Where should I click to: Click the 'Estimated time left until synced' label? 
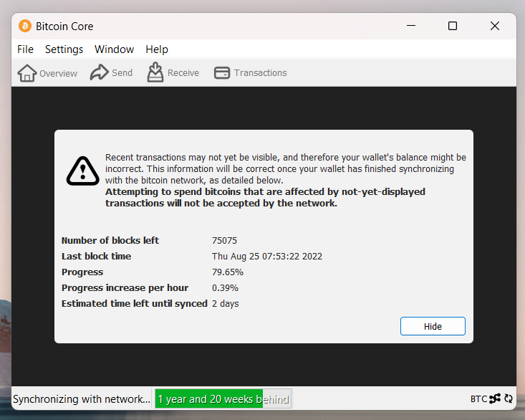point(135,303)
